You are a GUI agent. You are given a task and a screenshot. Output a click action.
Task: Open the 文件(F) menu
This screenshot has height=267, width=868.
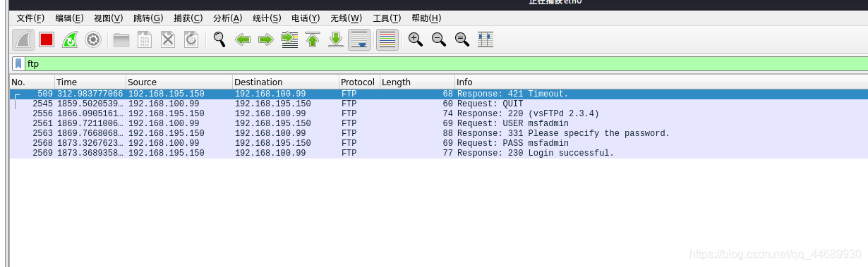click(x=30, y=18)
